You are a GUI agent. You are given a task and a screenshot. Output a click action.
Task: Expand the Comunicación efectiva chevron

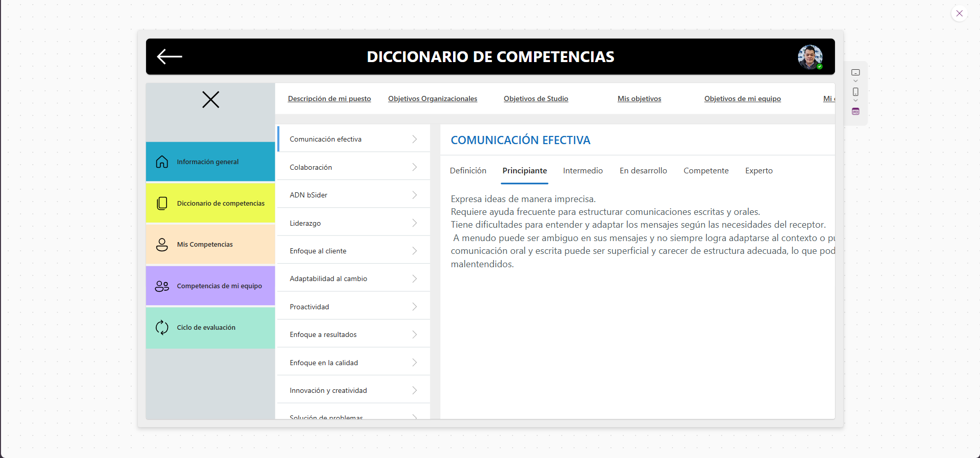(x=415, y=139)
